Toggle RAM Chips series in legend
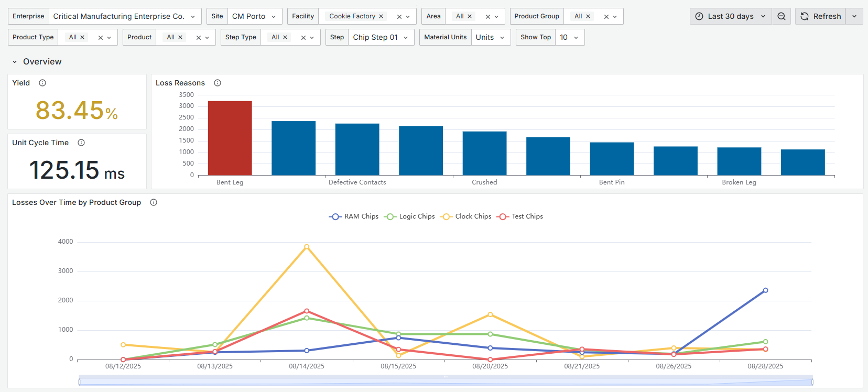Screen dimensions: 868x392 point(354,216)
